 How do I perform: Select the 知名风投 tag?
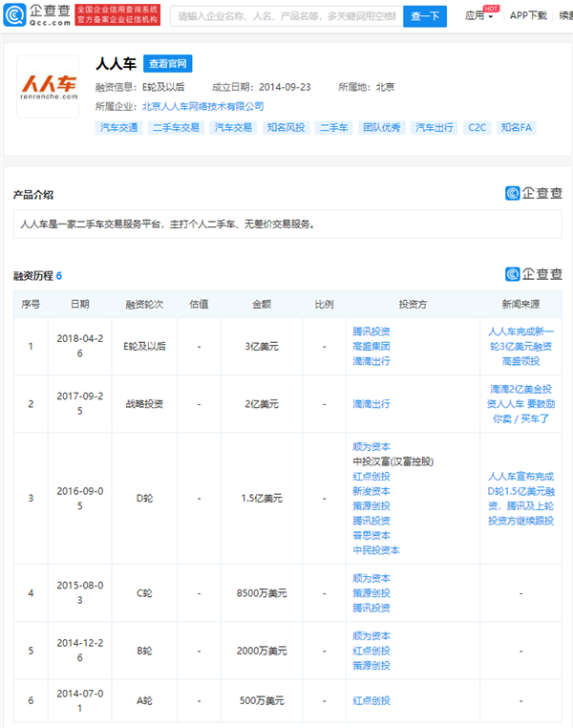tap(286, 128)
